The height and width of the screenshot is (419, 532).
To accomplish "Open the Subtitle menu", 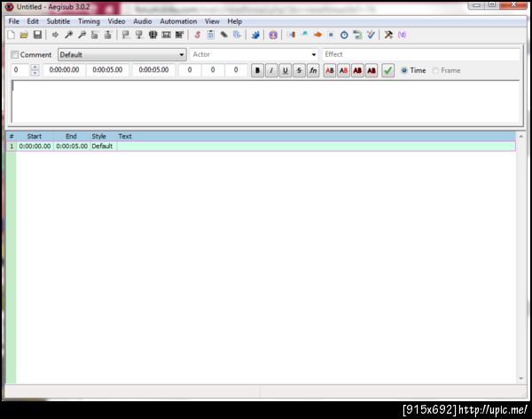I will 59,21.
